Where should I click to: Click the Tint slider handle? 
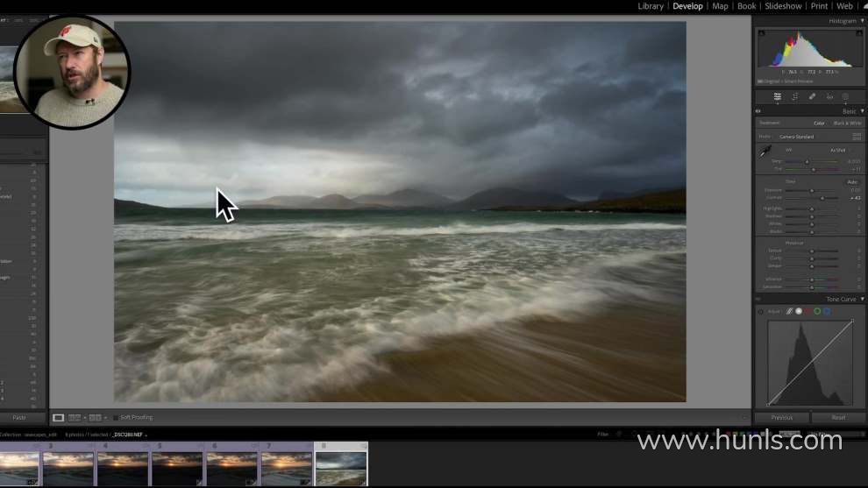click(x=813, y=169)
